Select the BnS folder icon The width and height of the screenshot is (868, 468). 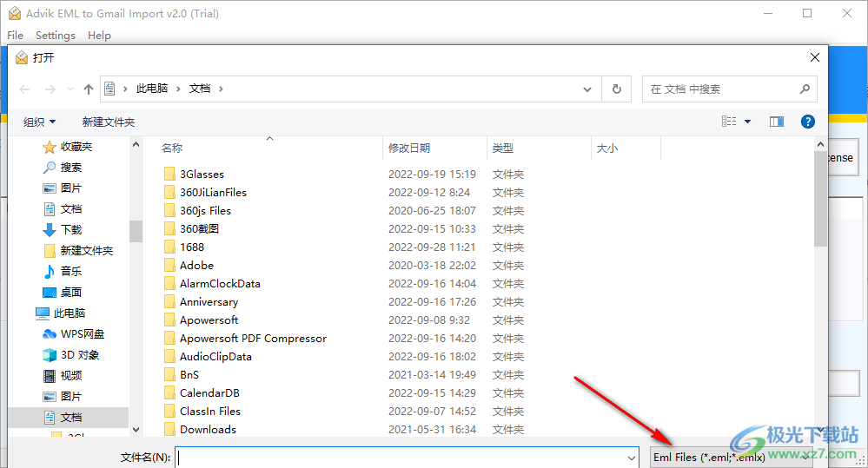[x=169, y=375]
